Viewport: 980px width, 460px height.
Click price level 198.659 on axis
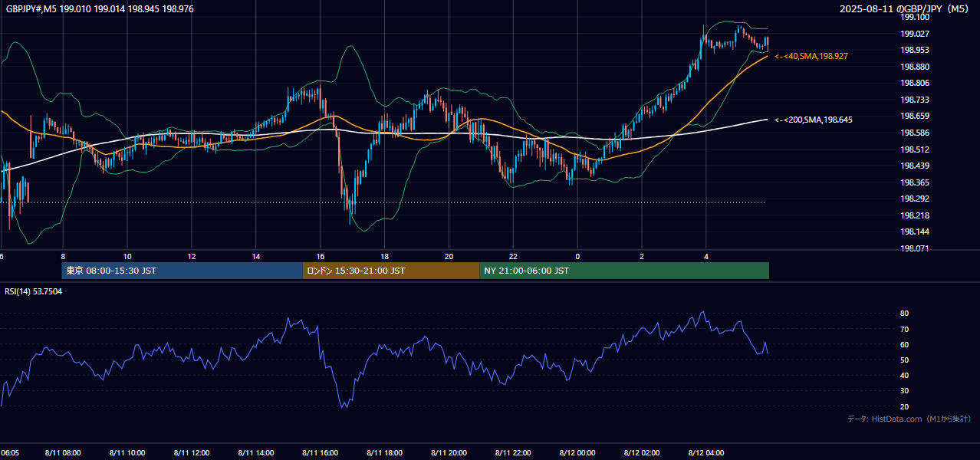915,116
